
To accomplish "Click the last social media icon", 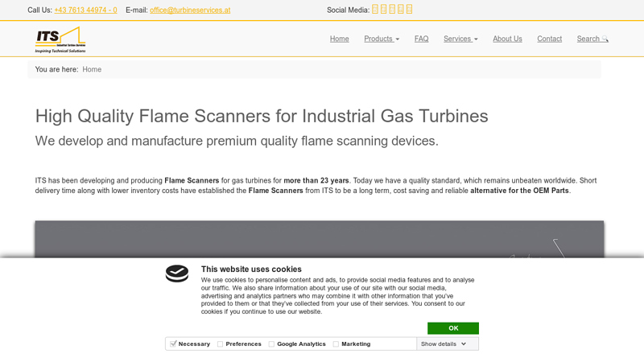I will [x=409, y=10].
